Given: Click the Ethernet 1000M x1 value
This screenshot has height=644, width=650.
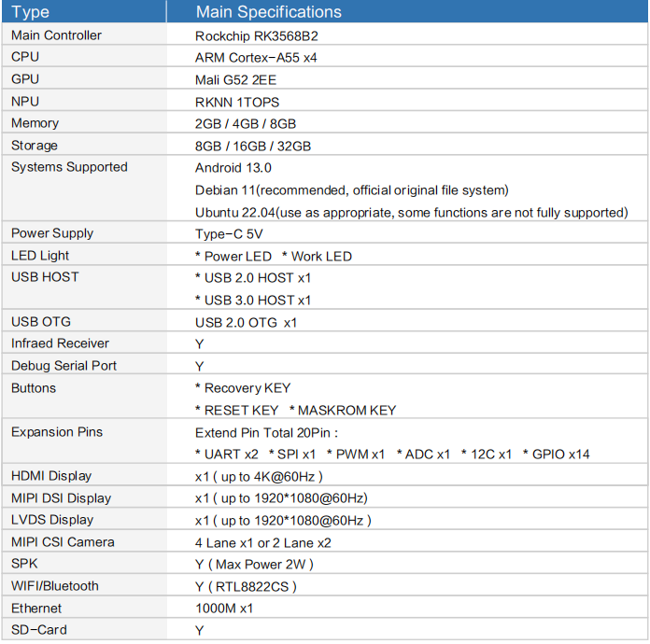Looking at the screenshot, I should [224, 608].
